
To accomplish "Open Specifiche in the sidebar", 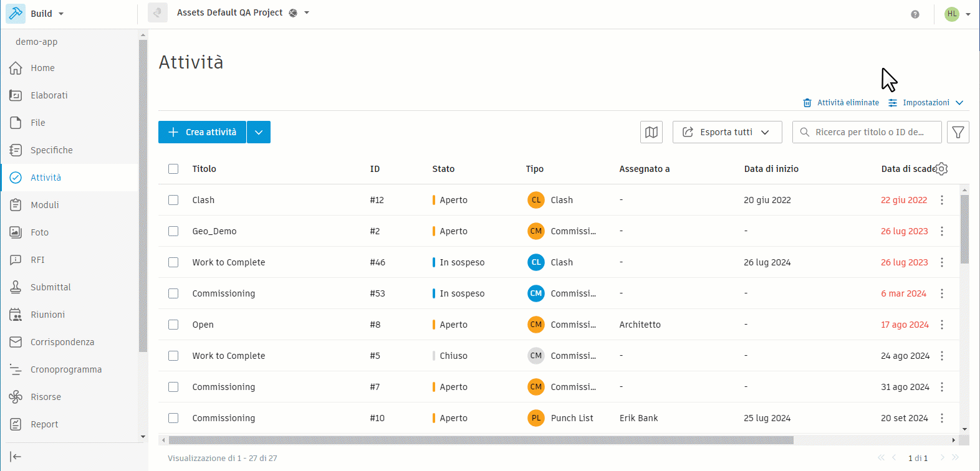I will click(69, 150).
